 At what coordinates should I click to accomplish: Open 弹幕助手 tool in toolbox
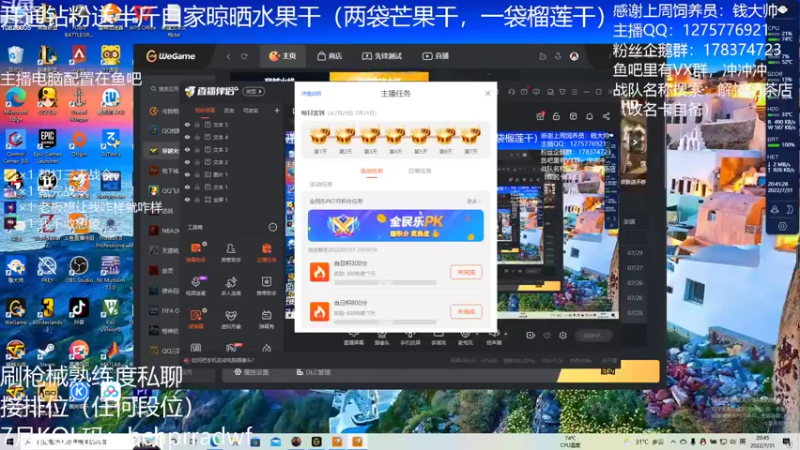click(x=196, y=252)
